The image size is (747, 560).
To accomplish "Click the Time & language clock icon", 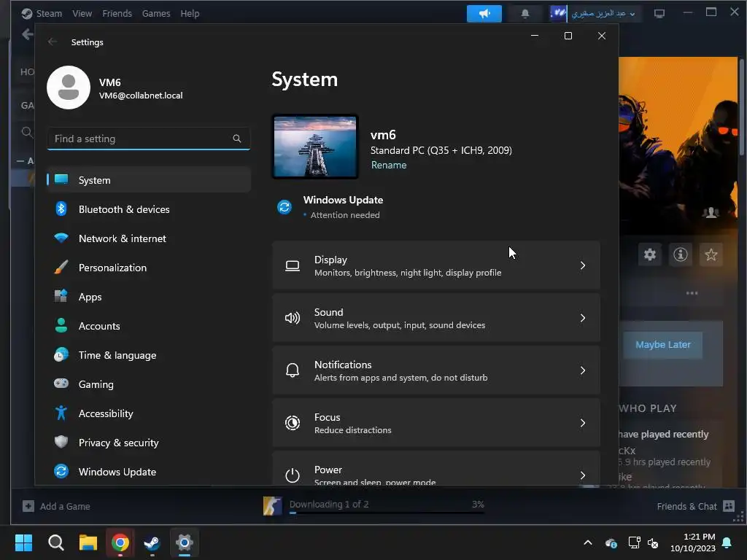I will coord(61,355).
